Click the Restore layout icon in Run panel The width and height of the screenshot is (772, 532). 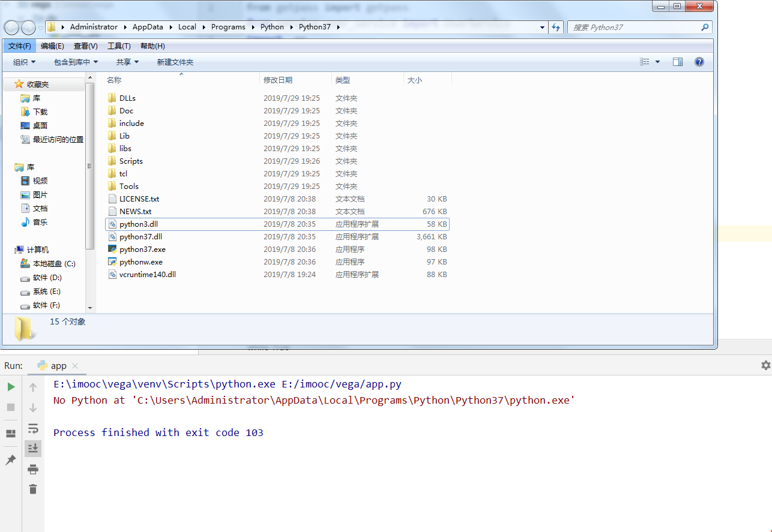click(11, 434)
